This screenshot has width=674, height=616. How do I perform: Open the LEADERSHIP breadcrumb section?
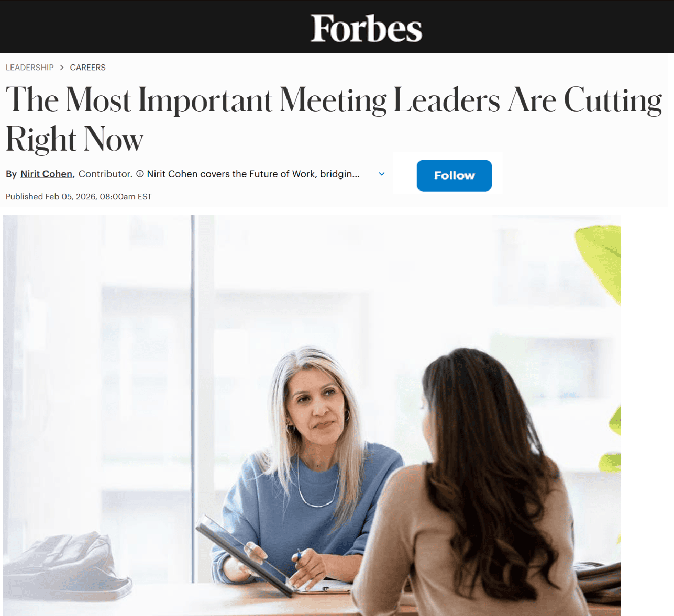[30, 68]
